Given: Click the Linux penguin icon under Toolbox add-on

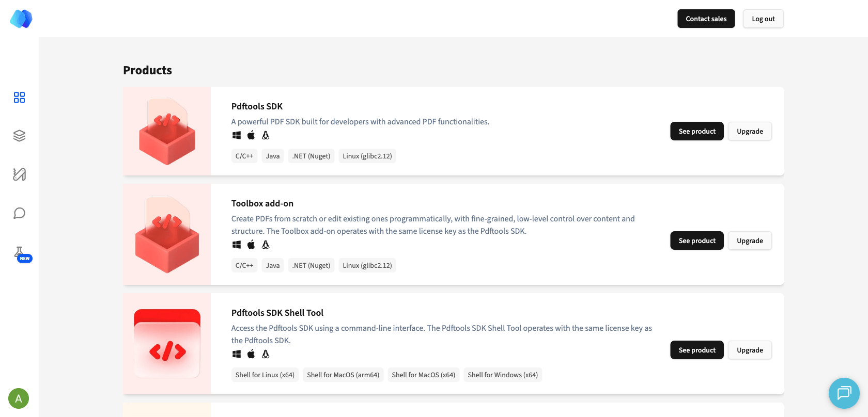Looking at the screenshot, I should pyautogui.click(x=266, y=245).
